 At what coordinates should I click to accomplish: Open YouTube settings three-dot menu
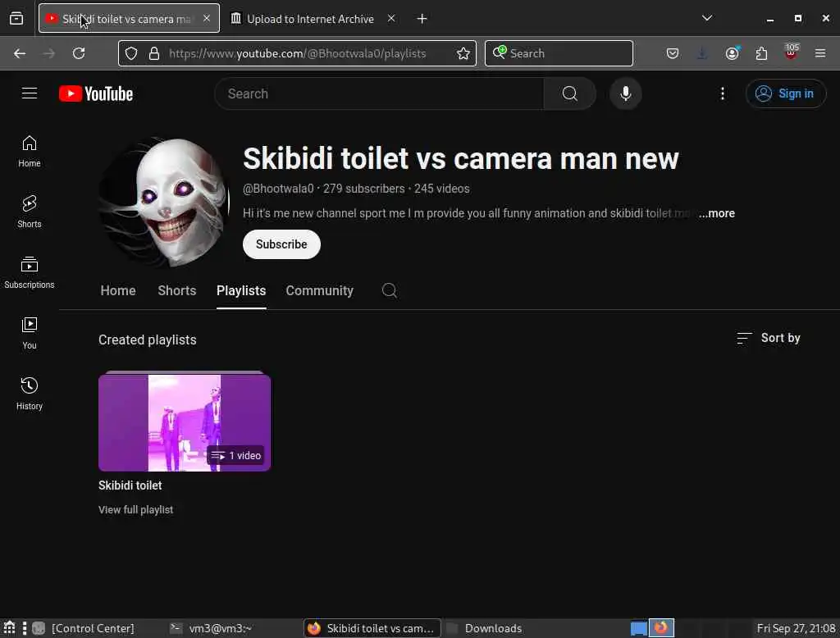722,93
